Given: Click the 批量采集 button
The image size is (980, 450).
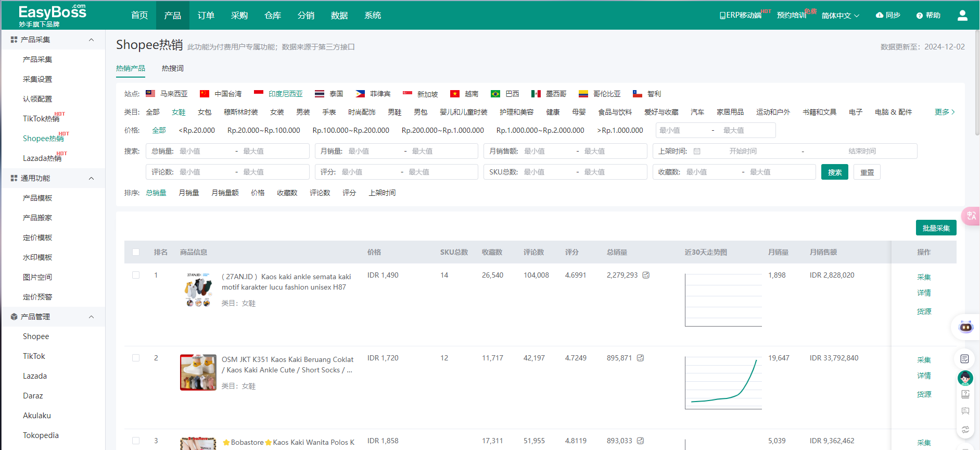Looking at the screenshot, I should 936,228.
